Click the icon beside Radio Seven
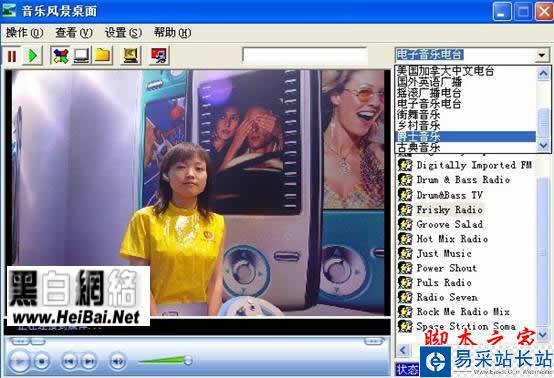The height and width of the screenshot is (378, 554). click(405, 297)
